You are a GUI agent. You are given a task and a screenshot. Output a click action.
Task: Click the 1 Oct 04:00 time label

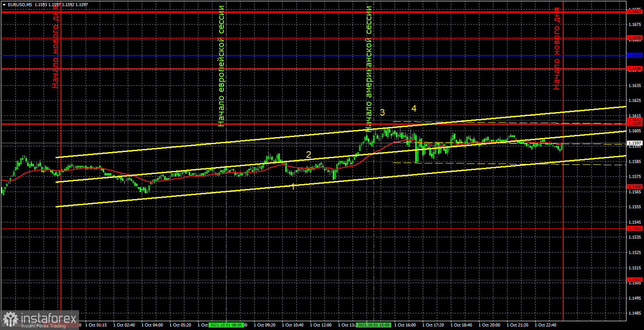pos(152,325)
